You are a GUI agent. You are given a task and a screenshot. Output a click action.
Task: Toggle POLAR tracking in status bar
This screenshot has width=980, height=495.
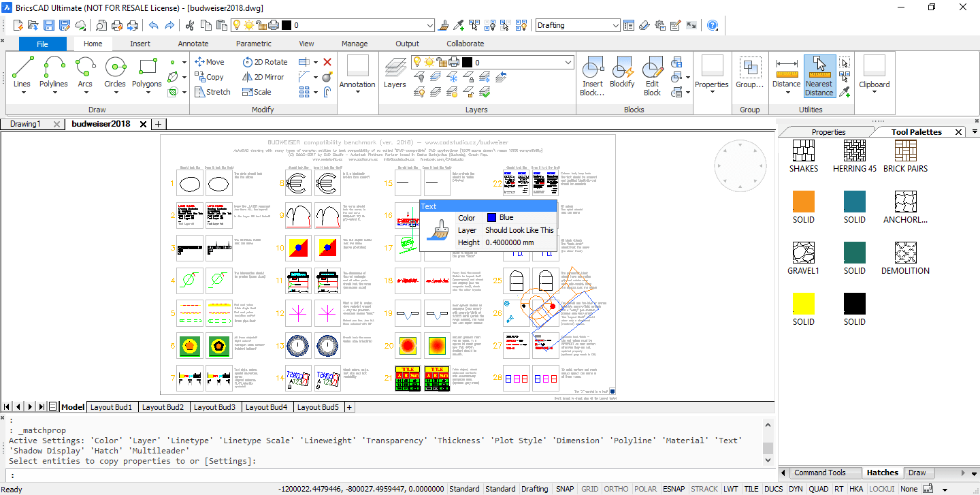click(x=646, y=489)
